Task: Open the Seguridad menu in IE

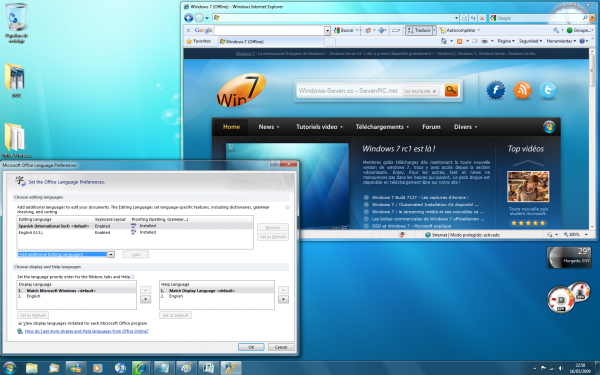Action: (530, 41)
